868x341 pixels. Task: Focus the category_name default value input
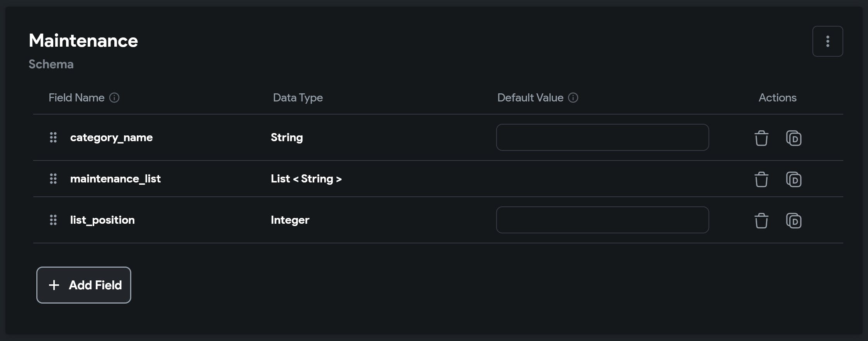click(x=602, y=137)
